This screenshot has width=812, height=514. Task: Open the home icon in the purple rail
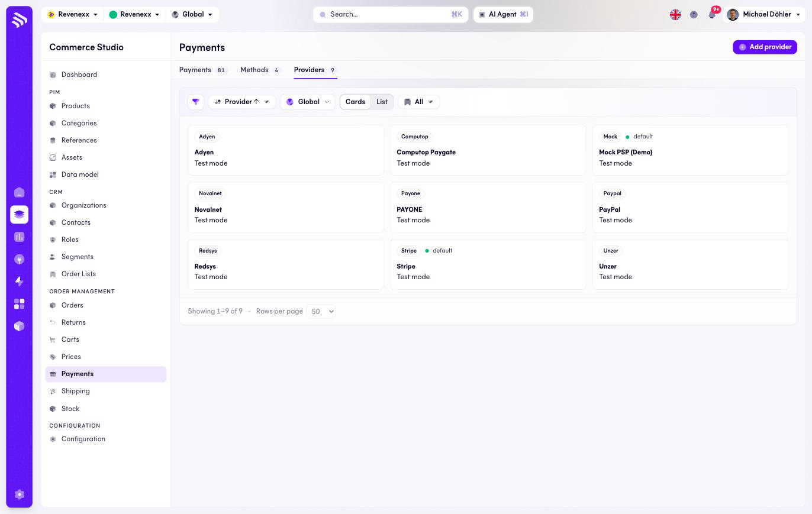(19, 192)
